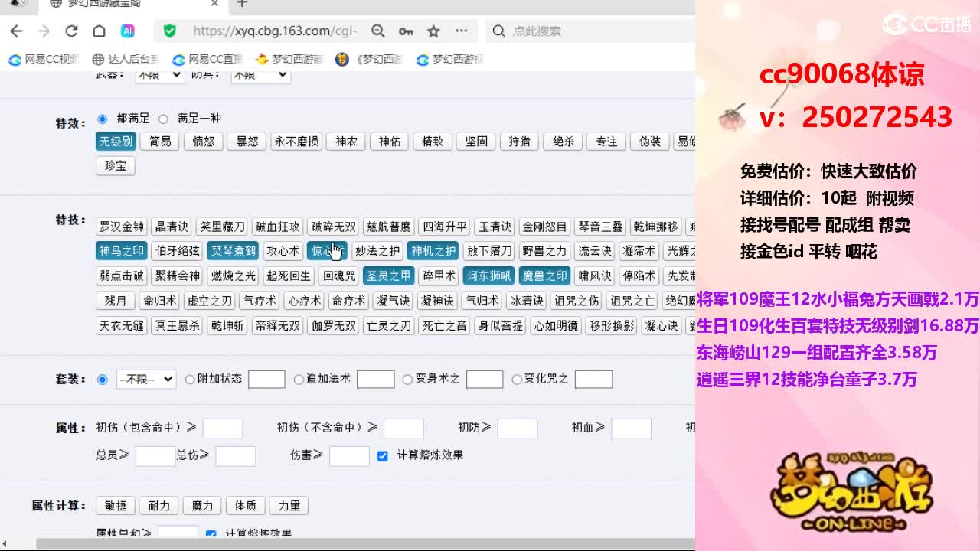Click the 总灵 input box
980x551 pixels.
coord(155,456)
